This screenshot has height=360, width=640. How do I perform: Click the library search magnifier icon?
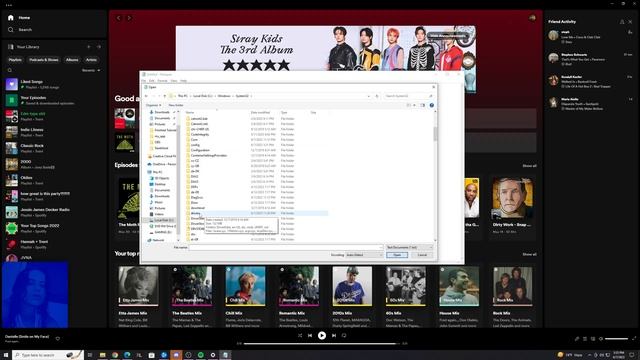[10, 70]
